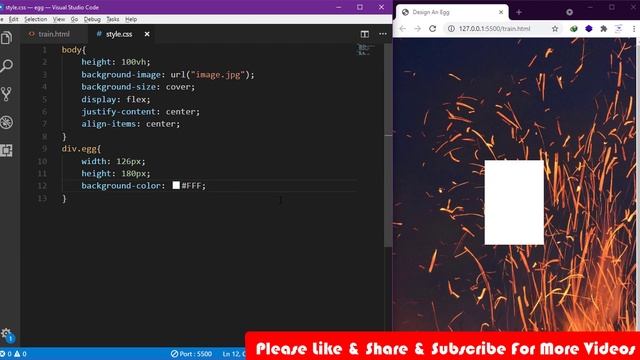
Task: Click the #FFF color swatch in editor
Action: coord(176,185)
